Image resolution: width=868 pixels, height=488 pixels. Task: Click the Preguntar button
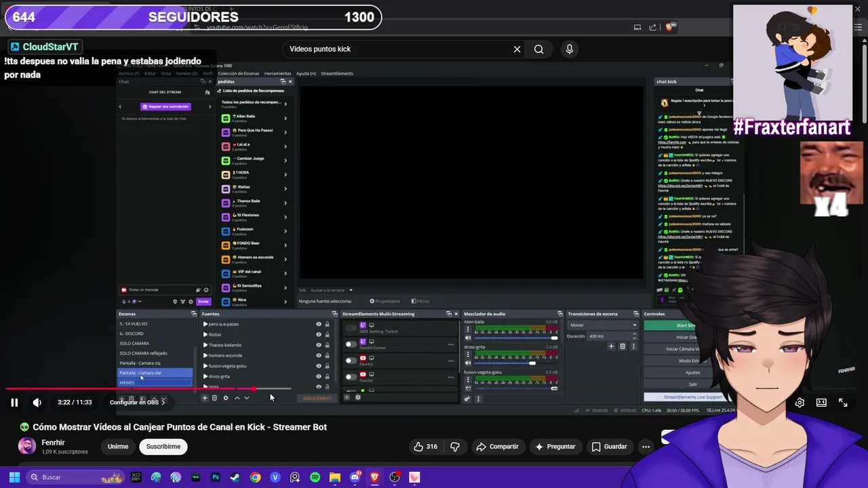tap(555, 447)
